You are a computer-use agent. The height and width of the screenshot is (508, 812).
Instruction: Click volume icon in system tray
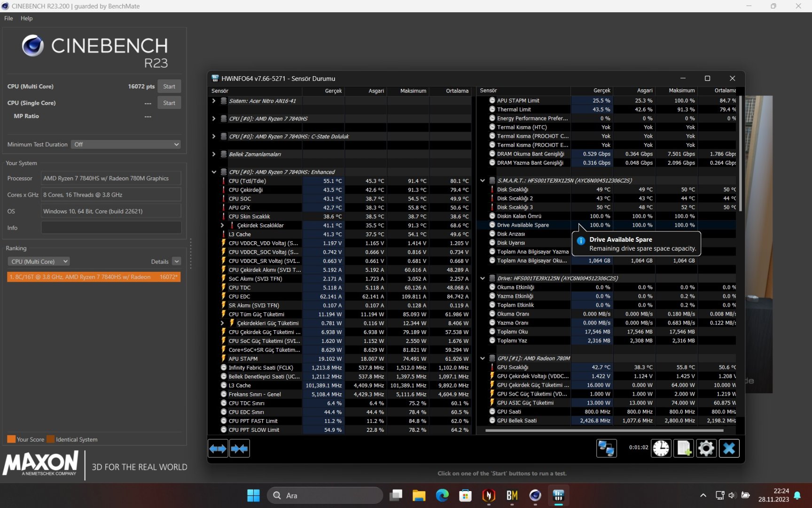coord(732,495)
